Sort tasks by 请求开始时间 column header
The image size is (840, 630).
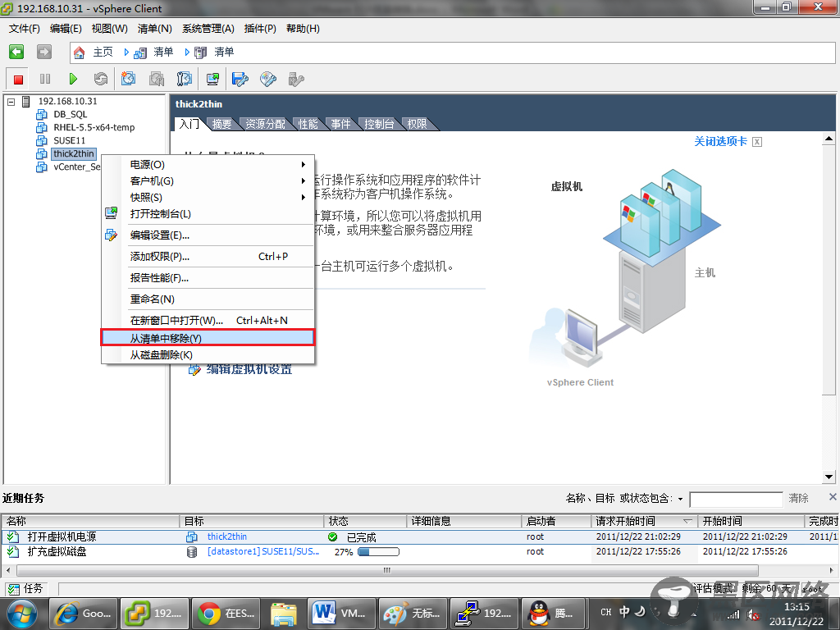click(x=645, y=521)
